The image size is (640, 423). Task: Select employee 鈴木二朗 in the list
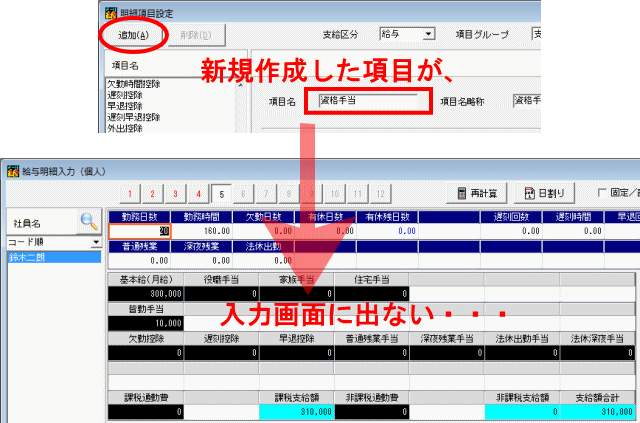tap(54, 257)
